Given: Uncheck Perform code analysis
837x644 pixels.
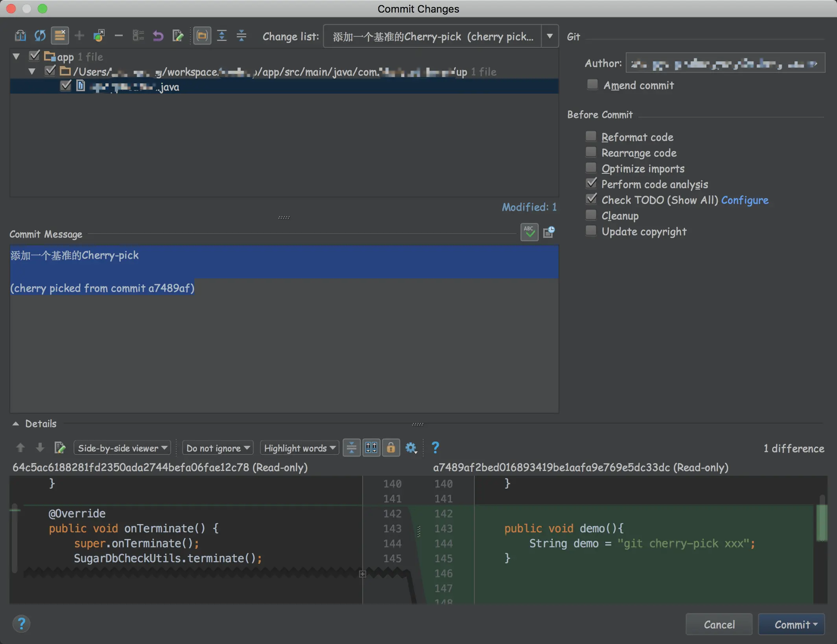Looking at the screenshot, I should tap(591, 184).
